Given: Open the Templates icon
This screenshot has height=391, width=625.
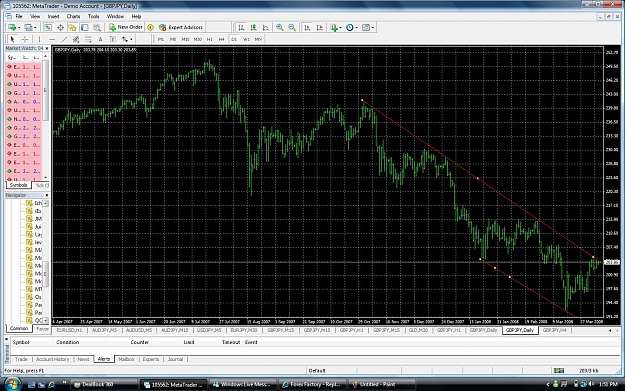Looking at the screenshot, I should click(x=366, y=28).
